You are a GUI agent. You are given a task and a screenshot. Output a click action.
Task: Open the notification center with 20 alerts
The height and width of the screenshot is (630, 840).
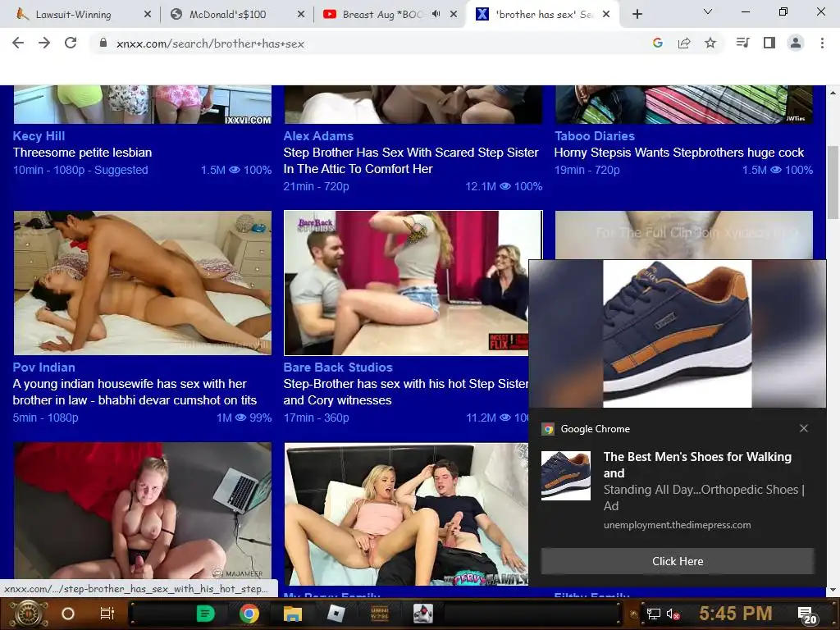tap(807, 615)
